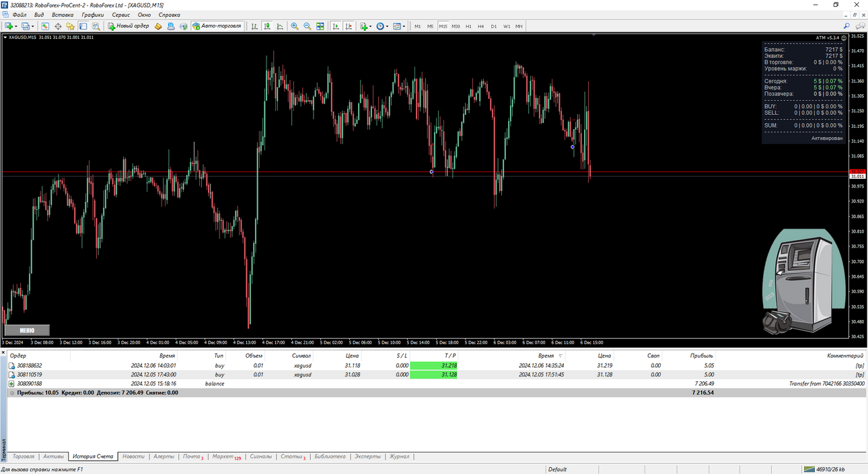Click the order icon for row 308110519
Screen dimensions: 868x474
(11, 374)
